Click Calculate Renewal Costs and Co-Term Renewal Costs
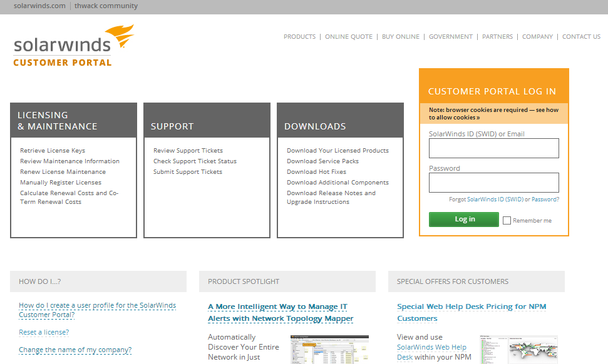This screenshot has width=608, height=364. 69,197
